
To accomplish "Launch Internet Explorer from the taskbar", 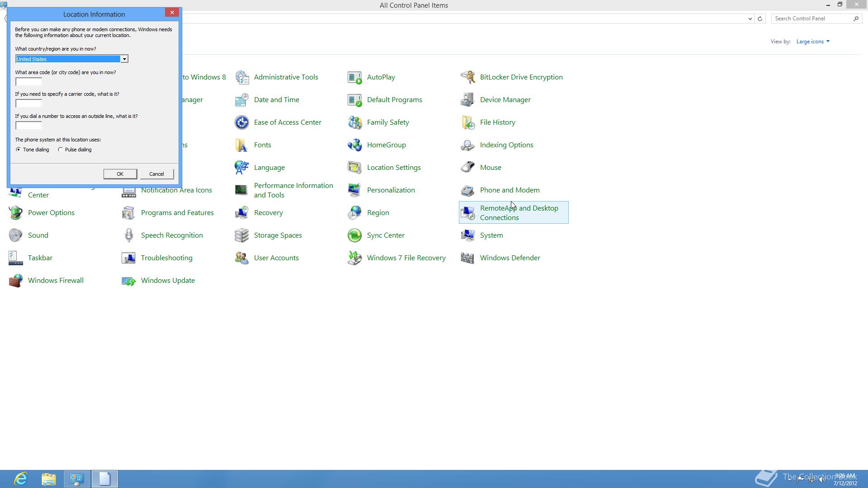I will click(x=21, y=479).
